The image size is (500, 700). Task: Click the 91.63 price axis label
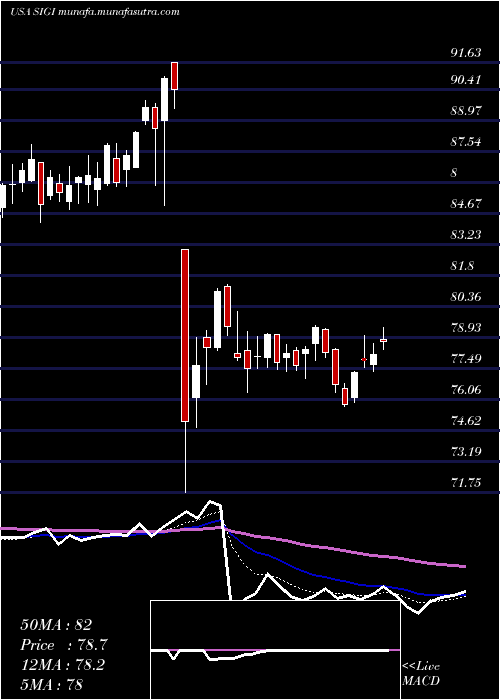click(466, 53)
